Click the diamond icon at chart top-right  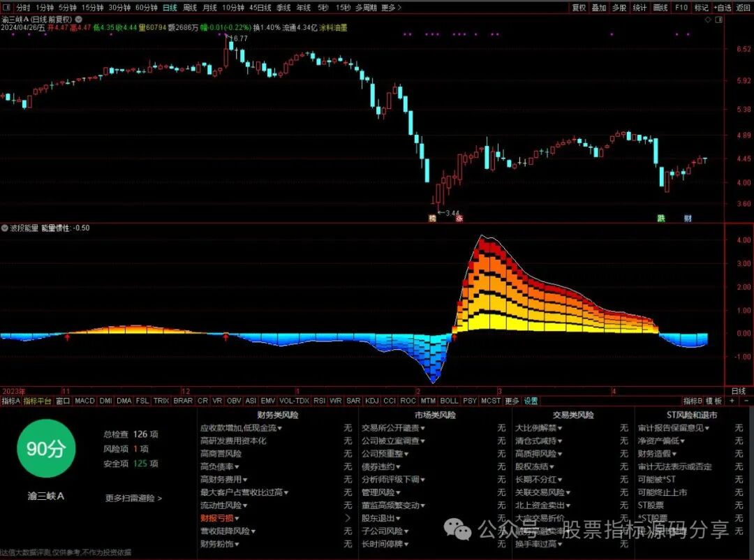(x=708, y=20)
